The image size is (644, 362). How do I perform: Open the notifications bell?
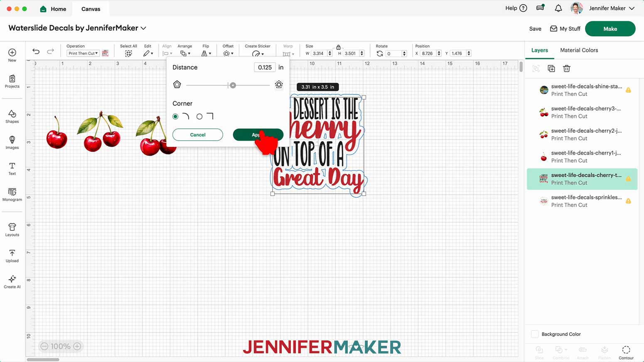(558, 8)
